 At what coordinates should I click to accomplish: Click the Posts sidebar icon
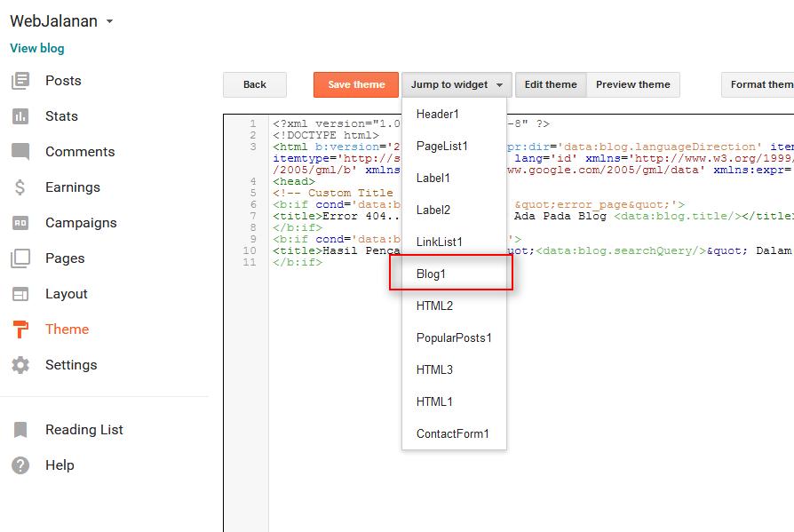point(20,81)
